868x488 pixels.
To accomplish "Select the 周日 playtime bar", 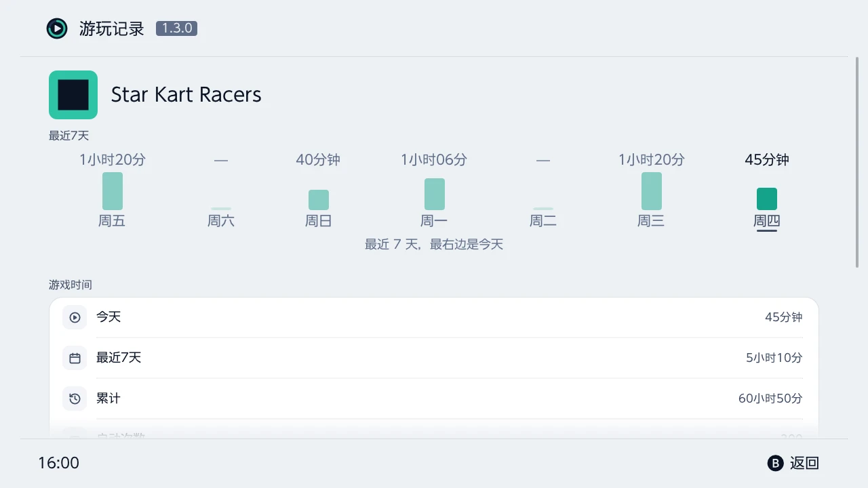I will (x=319, y=200).
